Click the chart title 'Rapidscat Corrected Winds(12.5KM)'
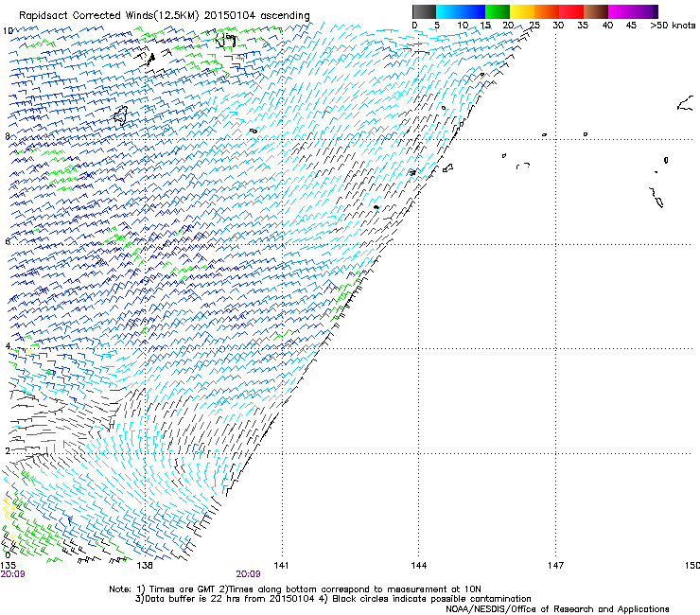The image size is (700, 615). point(109,16)
